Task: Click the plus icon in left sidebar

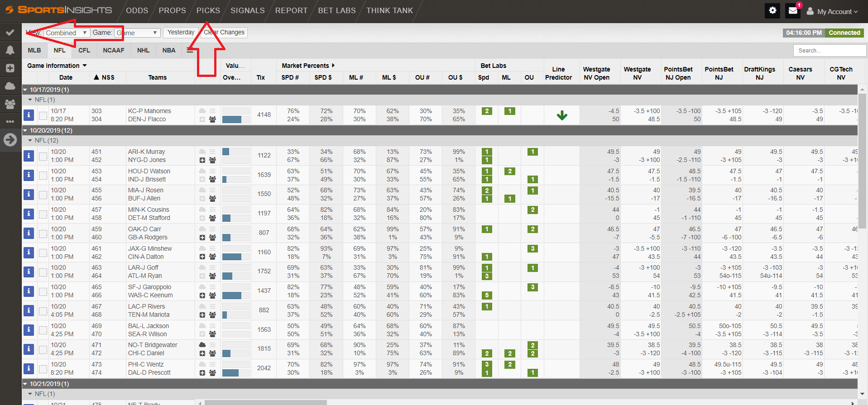Action: pyautogui.click(x=10, y=68)
